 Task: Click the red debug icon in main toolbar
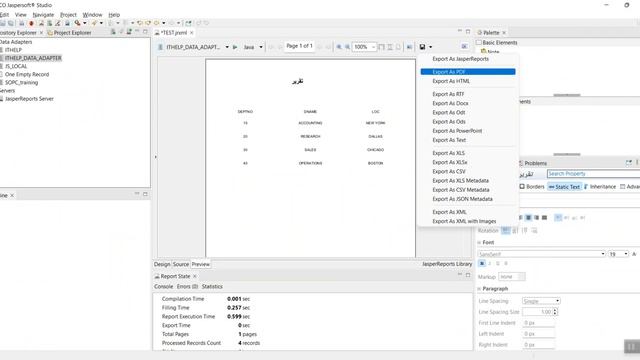[31, 23]
